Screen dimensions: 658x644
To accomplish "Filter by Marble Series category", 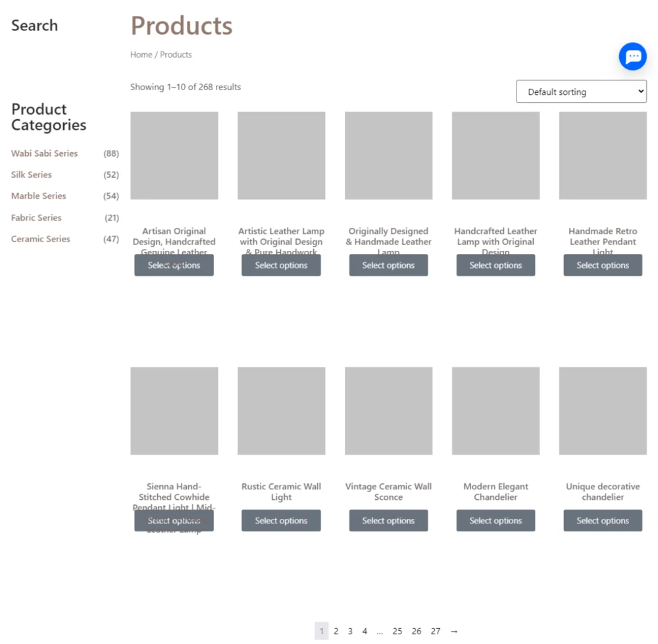I will [38, 196].
